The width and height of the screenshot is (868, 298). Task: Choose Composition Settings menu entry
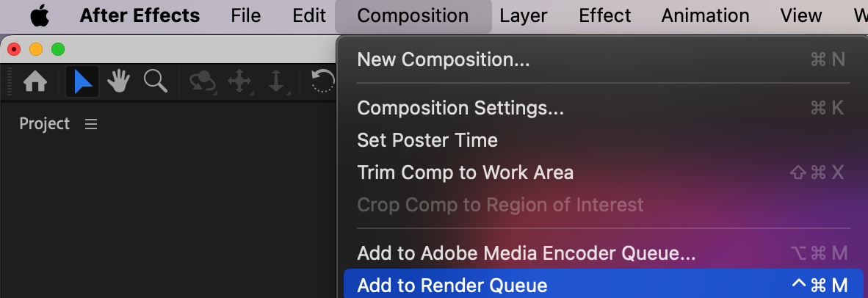click(x=460, y=108)
